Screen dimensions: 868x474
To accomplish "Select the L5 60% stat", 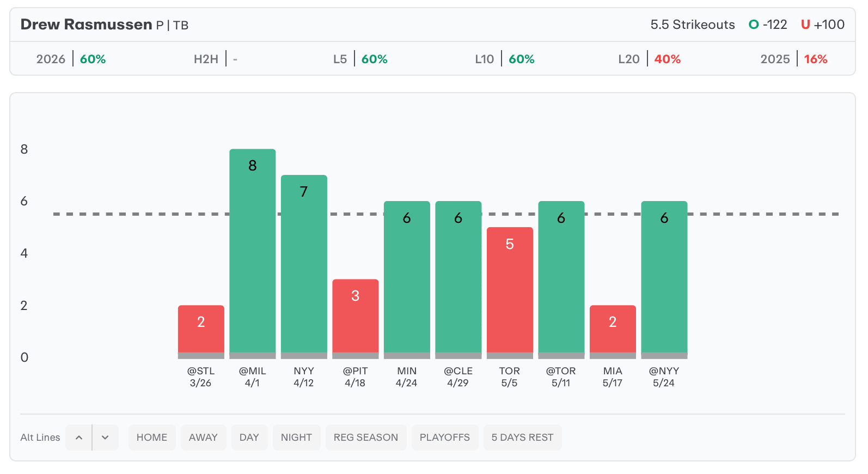I will point(360,59).
